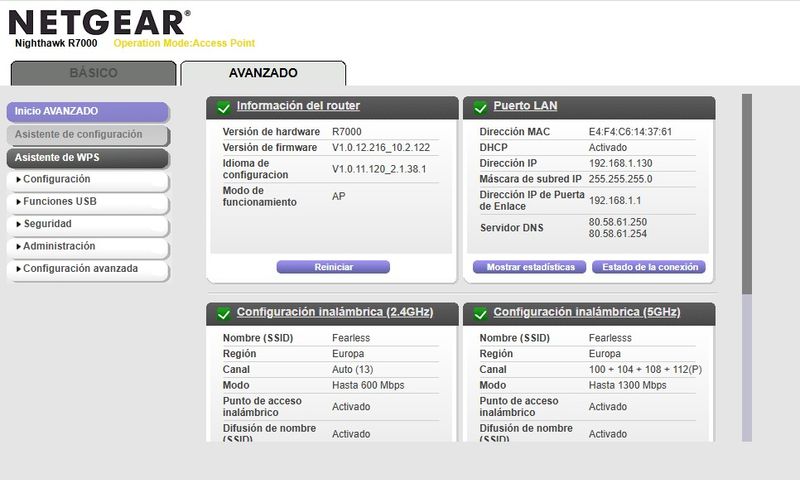The height and width of the screenshot is (480, 800).
Task: Switch to the AVANZADO tab
Action: coord(263,73)
